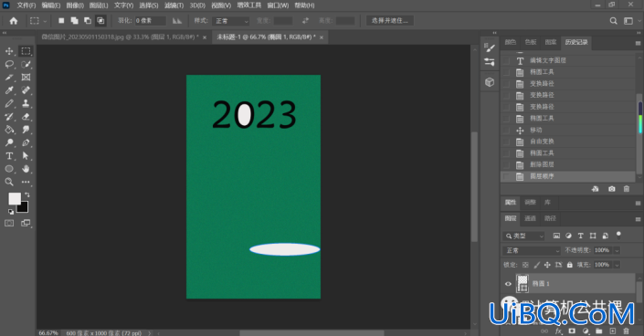
Task: Open the 样式 style dropdown
Action: 231,21
